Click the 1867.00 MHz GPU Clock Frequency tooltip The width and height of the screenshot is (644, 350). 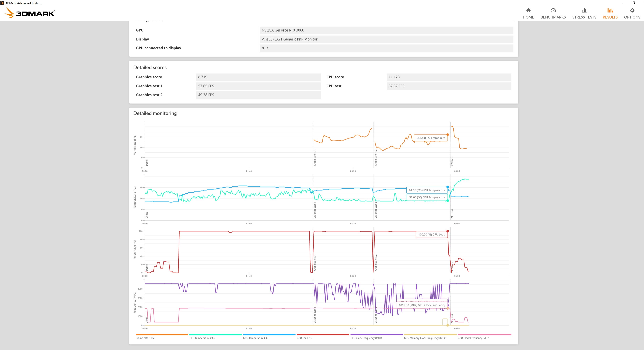422,305
